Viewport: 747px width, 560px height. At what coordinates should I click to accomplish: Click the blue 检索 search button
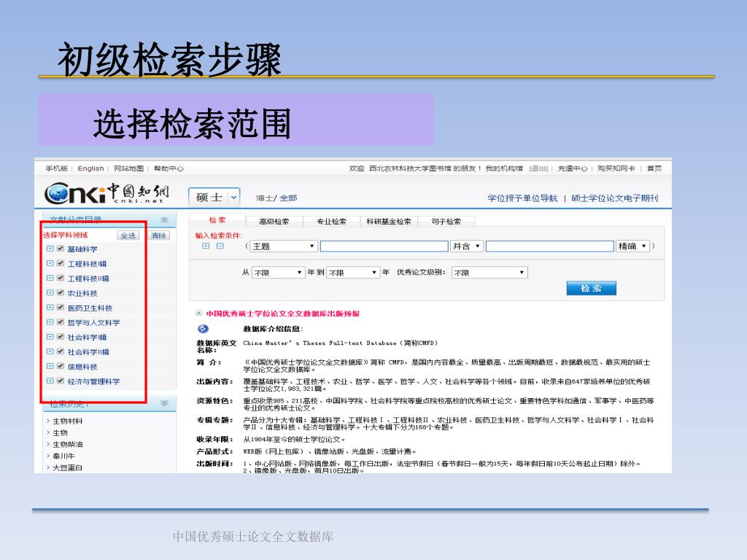point(591,288)
